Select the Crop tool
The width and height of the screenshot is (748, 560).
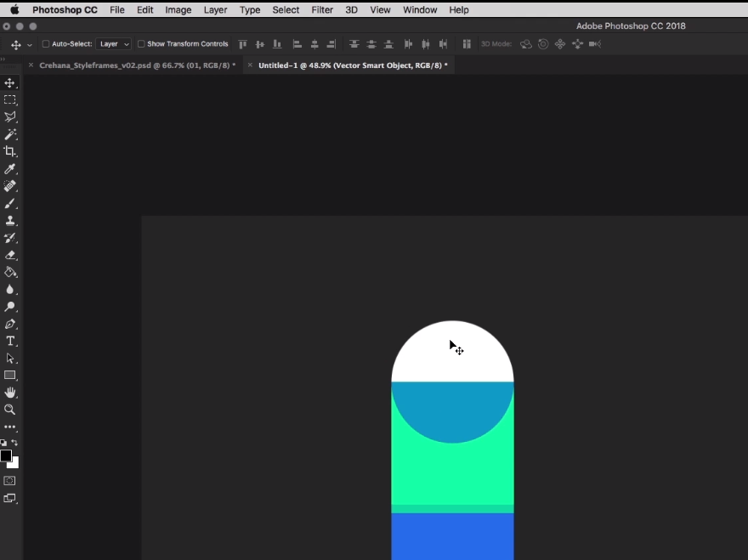coord(11,151)
